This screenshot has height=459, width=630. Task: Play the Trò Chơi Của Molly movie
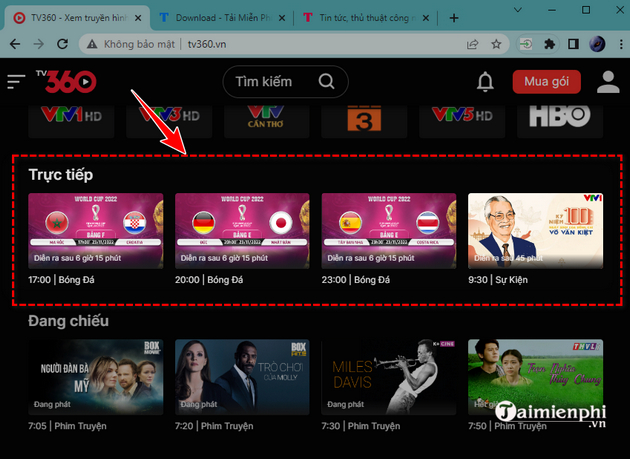click(242, 377)
